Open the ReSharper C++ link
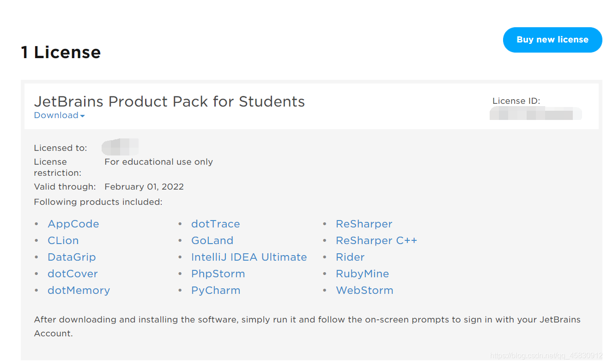Image resolution: width=607 pixels, height=364 pixels. (x=376, y=241)
